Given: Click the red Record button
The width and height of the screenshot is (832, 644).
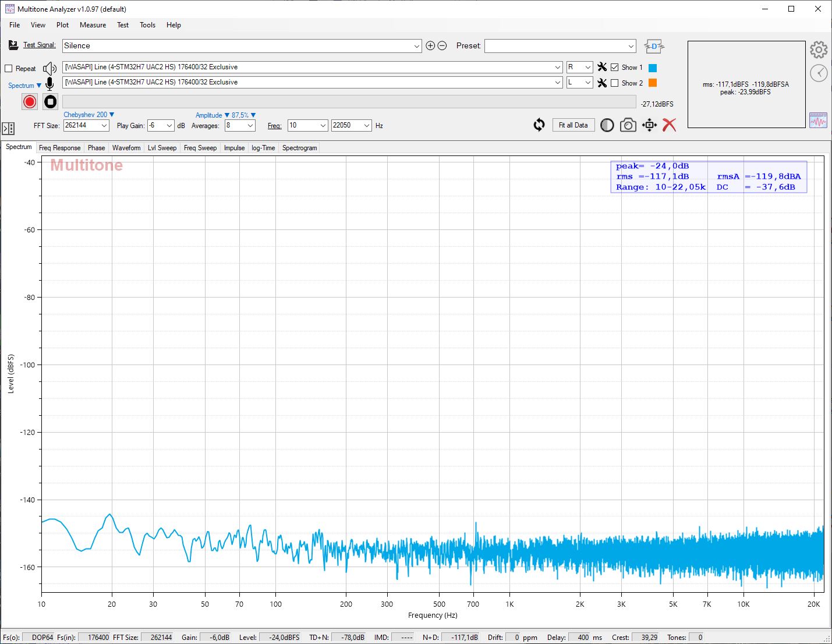Looking at the screenshot, I should click(x=30, y=102).
